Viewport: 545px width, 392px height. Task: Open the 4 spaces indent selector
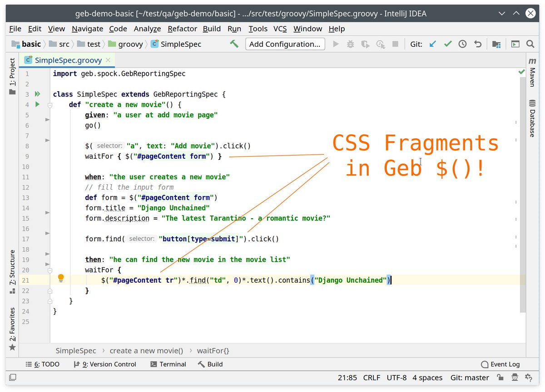(x=427, y=377)
